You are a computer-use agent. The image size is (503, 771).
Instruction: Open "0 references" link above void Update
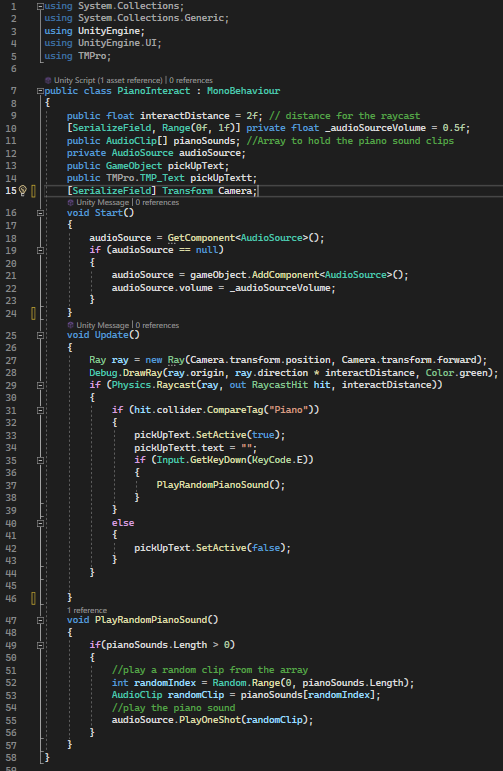tap(157, 325)
